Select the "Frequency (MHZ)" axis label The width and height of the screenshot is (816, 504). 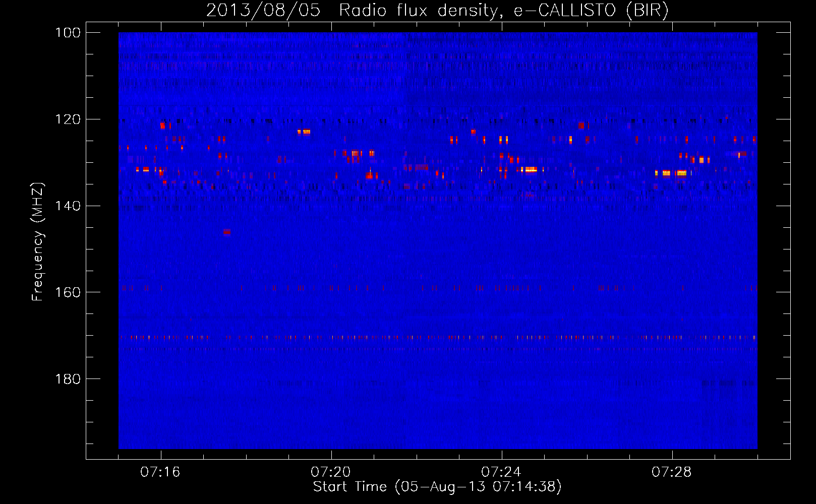point(38,242)
